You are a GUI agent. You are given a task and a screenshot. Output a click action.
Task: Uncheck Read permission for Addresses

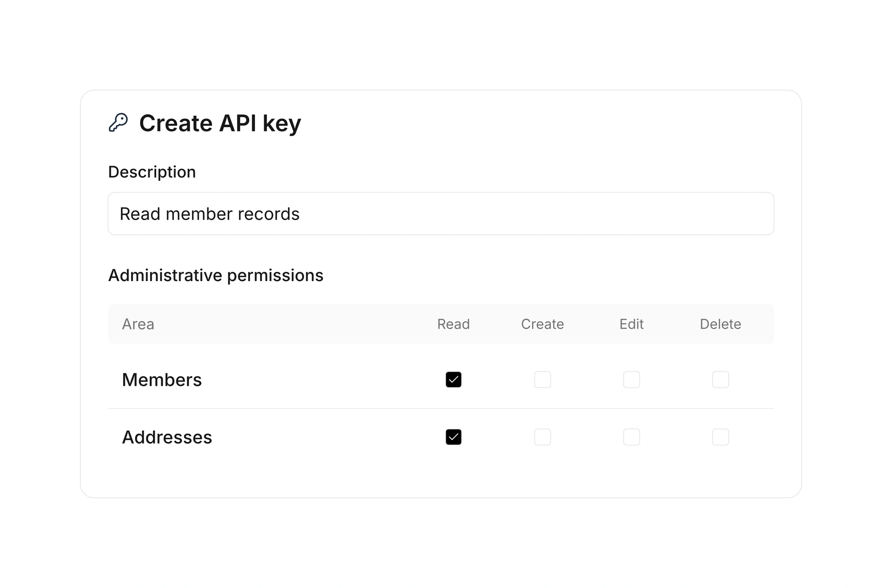[453, 437]
